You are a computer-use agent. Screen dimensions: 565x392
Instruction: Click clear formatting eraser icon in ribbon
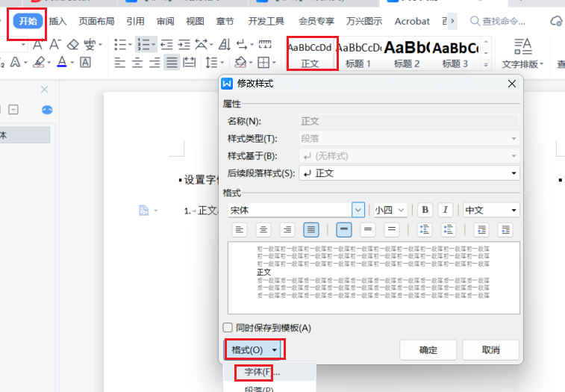point(73,45)
